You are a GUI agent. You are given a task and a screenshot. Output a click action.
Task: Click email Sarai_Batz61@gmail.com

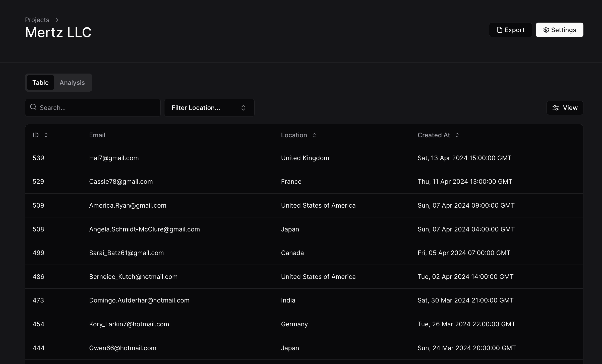click(127, 253)
